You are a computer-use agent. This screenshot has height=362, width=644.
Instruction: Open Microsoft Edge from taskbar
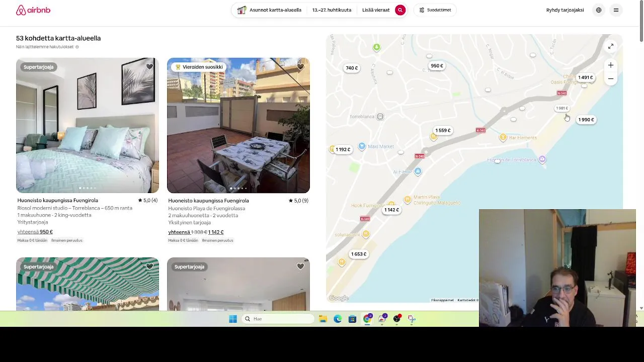[x=338, y=319]
